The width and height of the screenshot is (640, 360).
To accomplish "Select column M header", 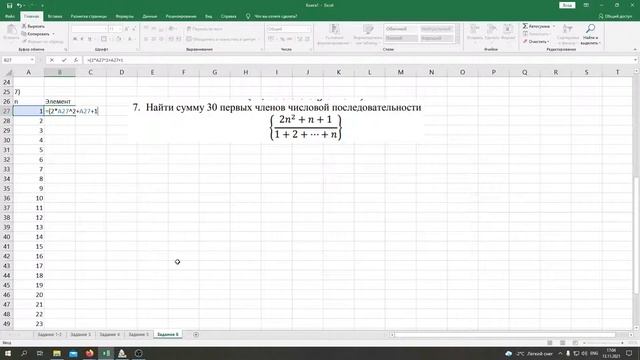I will coord(400,72).
